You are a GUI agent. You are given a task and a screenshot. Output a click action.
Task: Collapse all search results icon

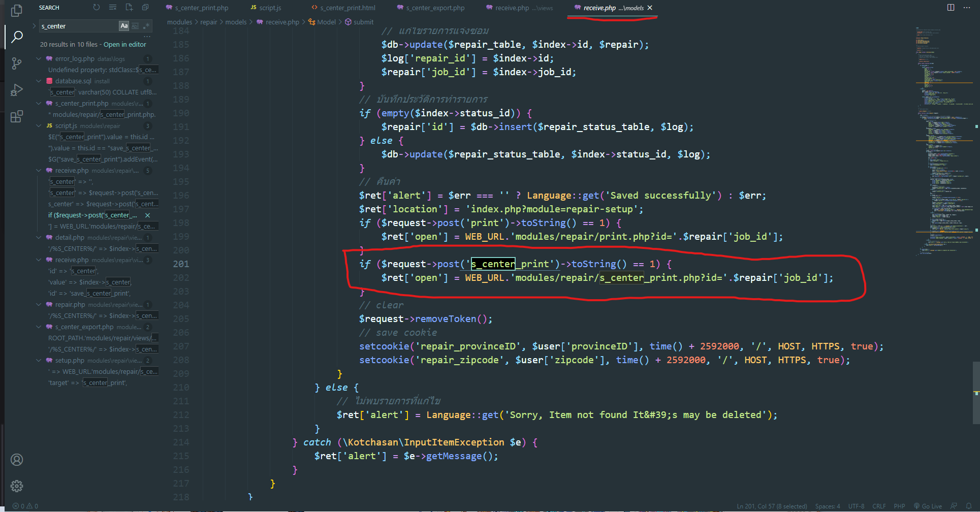click(145, 7)
